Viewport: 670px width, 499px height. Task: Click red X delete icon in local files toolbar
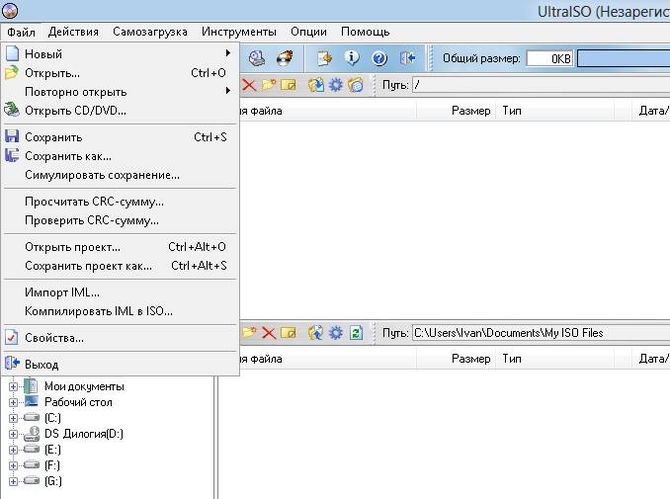click(268, 333)
